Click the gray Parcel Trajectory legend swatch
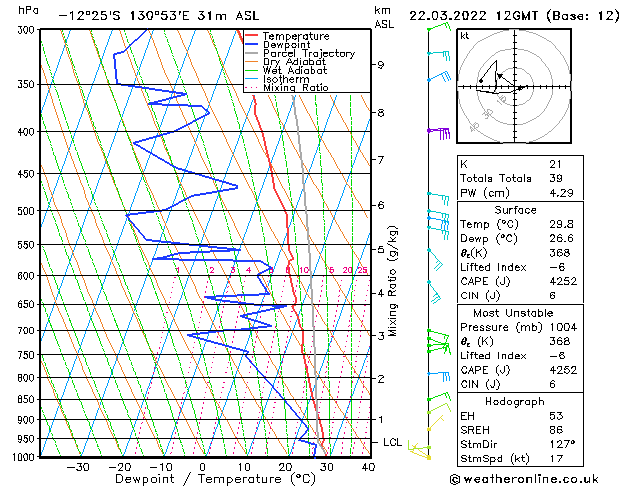The image size is (629, 486). tap(251, 53)
